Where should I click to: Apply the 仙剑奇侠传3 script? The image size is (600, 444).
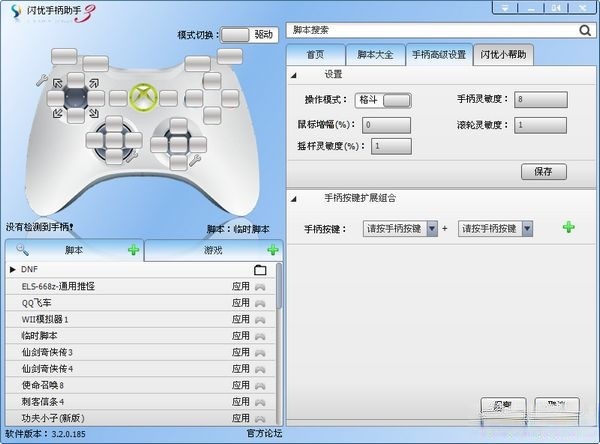click(x=241, y=352)
